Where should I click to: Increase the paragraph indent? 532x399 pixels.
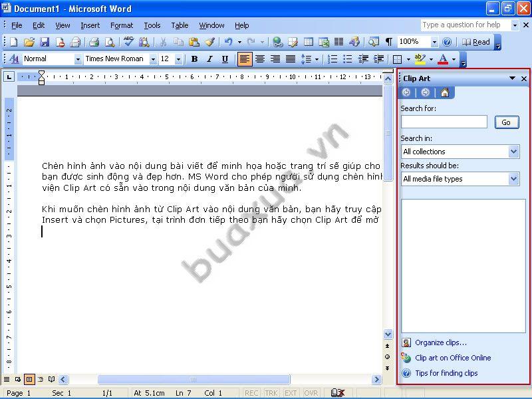378,59
